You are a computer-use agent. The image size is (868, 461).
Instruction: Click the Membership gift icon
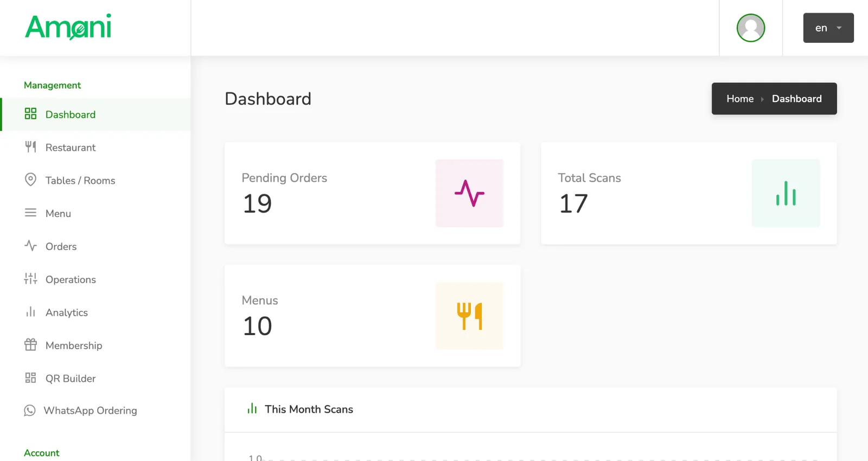pyautogui.click(x=30, y=345)
